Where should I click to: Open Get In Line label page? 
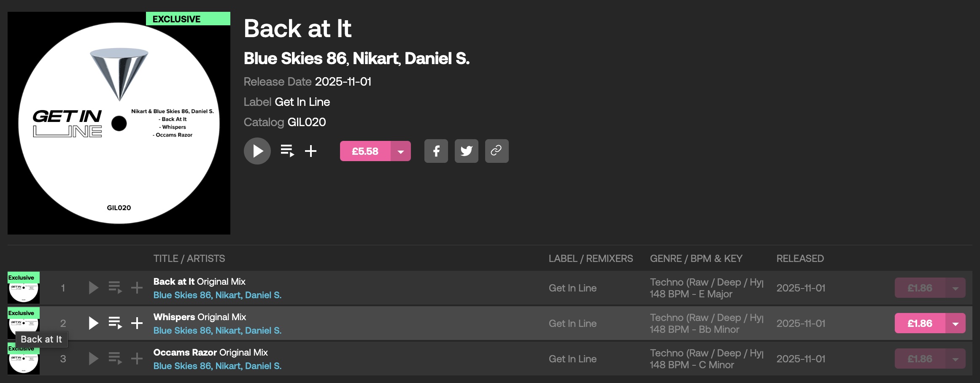(302, 102)
